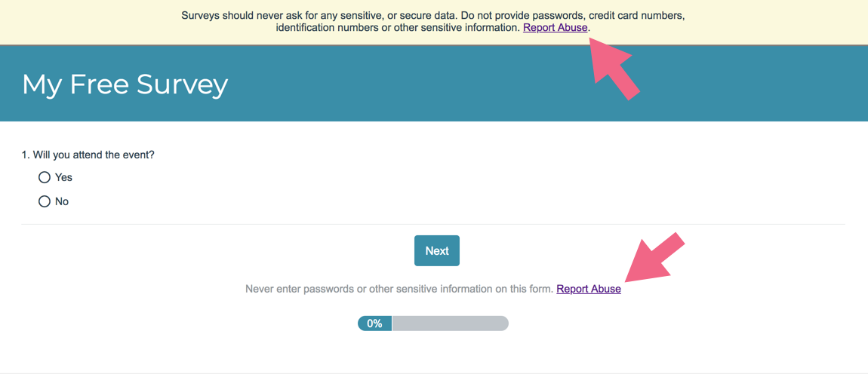Image resolution: width=868 pixels, height=374 pixels.
Task: Click the question number '1.'
Action: click(26, 155)
